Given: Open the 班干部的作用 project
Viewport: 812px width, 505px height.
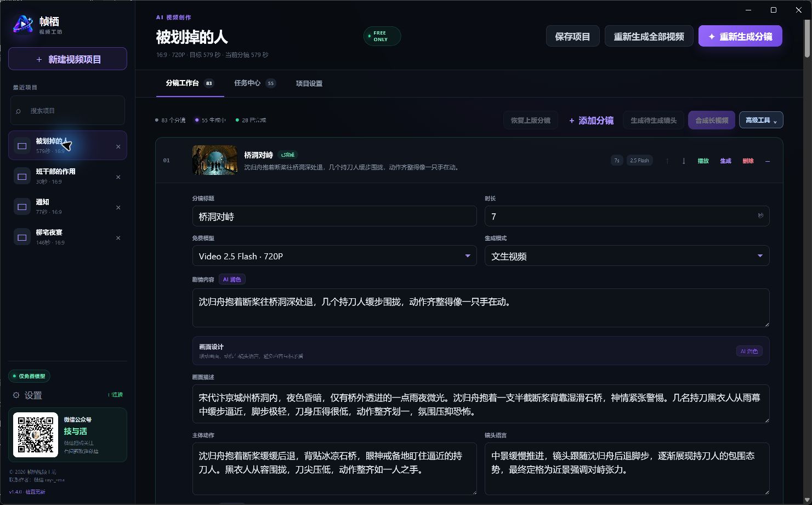Looking at the screenshot, I should click(x=67, y=176).
